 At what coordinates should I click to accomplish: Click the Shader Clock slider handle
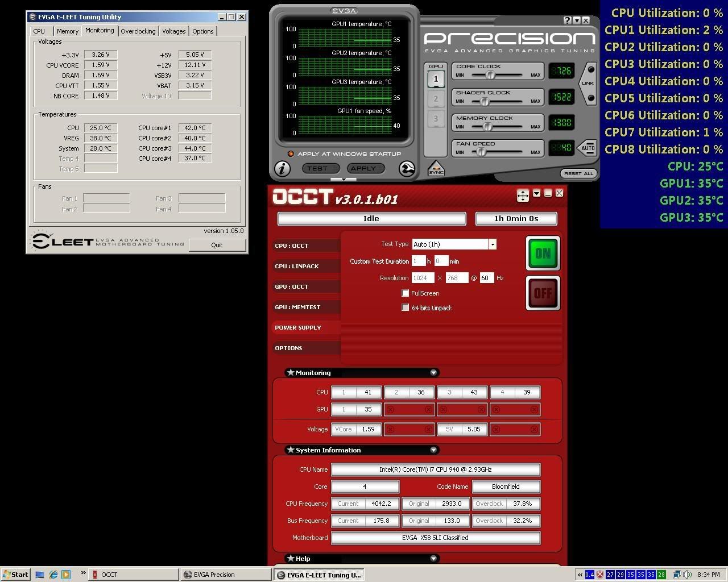485,101
